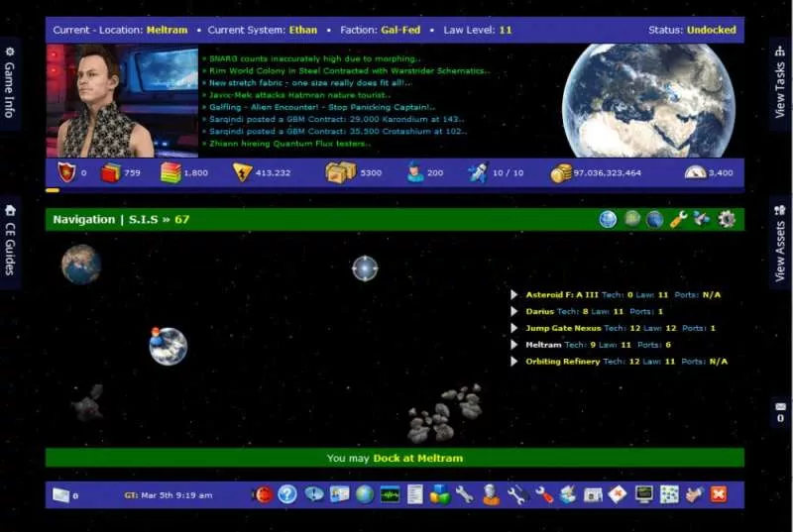The height and width of the screenshot is (532, 793).
Task: Click the red X logout icon
Action: (x=719, y=494)
